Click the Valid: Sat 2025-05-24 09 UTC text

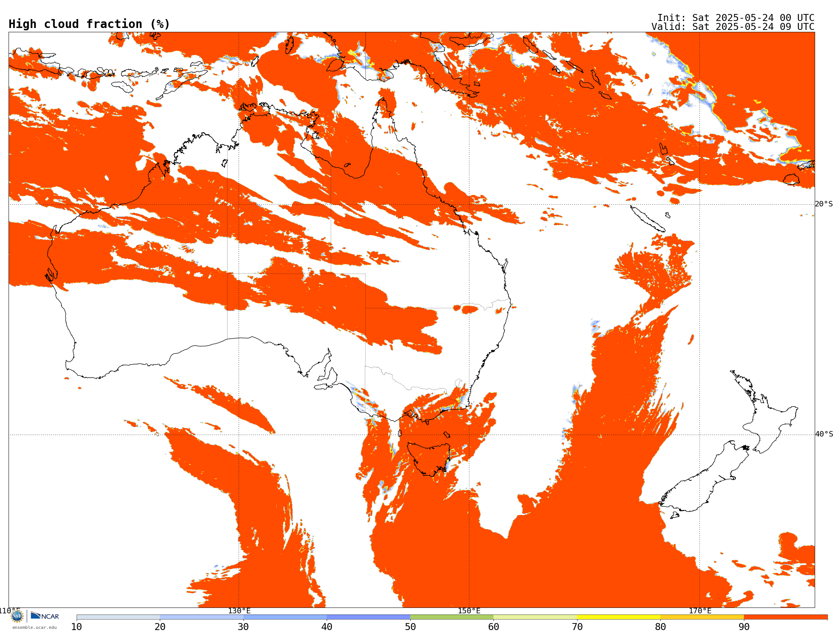(733, 27)
